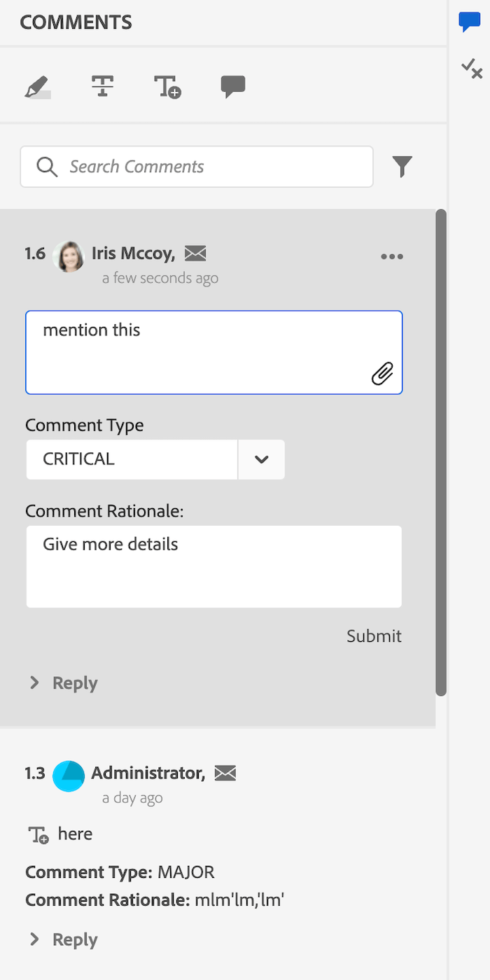Screen dimensions: 490x980
Task: Edit the Comment Rationale text Give more details
Action: (213, 566)
